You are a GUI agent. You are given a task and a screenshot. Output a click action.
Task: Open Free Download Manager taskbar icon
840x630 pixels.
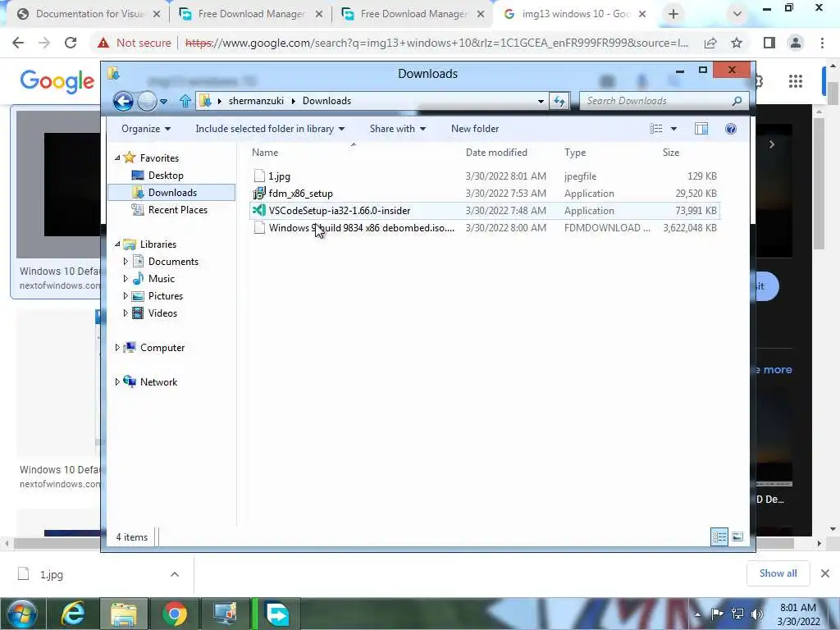[x=277, y=614]
